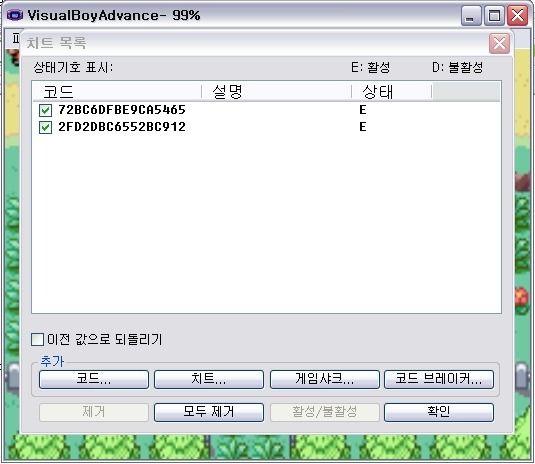This screenshot has width=535, height=464.
Task: Uncheck the 72BC6DFBE9CA5465 cheat checkbox
Action: (x=45, y=111)
